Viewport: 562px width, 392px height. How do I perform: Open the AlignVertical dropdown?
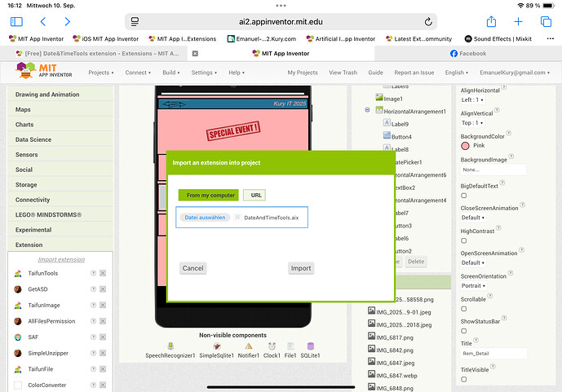[472, 123]
